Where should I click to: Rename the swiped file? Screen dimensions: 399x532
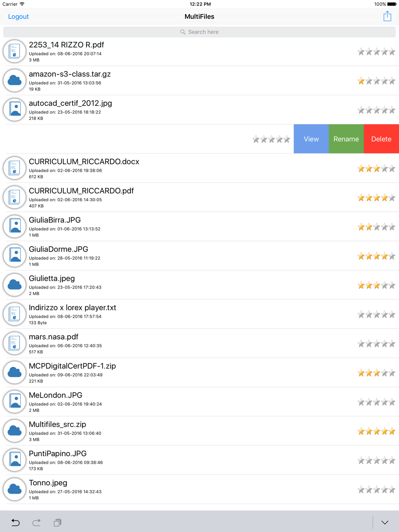[x=346, y=139]
